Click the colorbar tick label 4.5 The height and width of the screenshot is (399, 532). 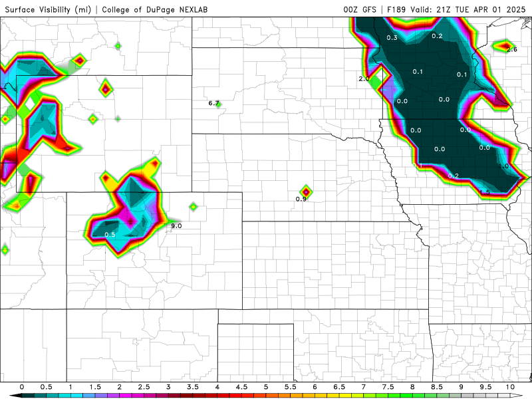[241, 387]
